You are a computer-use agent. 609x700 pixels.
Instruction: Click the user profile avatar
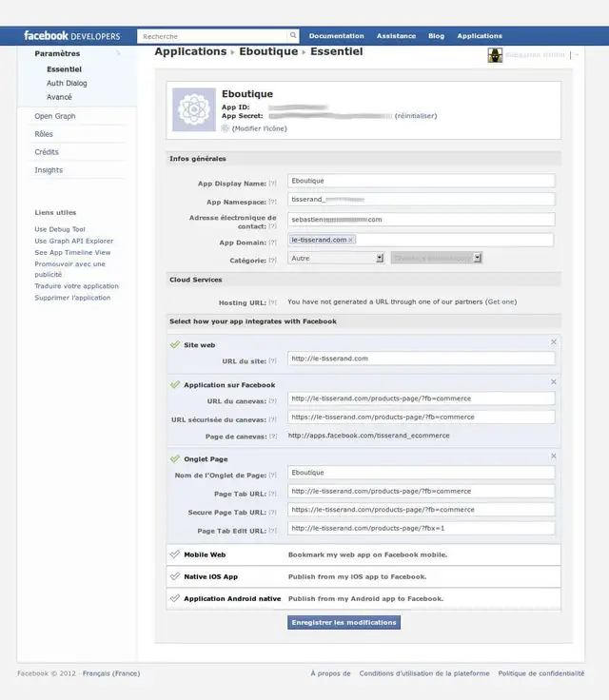(495, 55)
